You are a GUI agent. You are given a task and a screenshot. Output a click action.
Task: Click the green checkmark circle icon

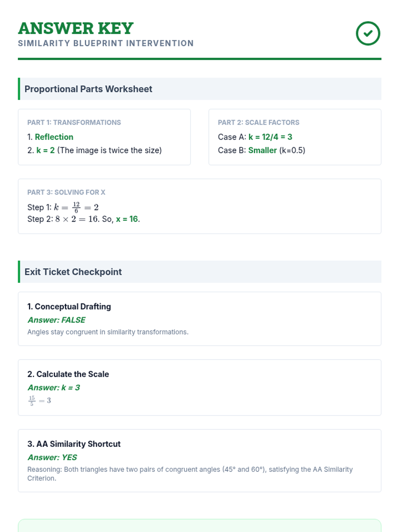(368, 33)
